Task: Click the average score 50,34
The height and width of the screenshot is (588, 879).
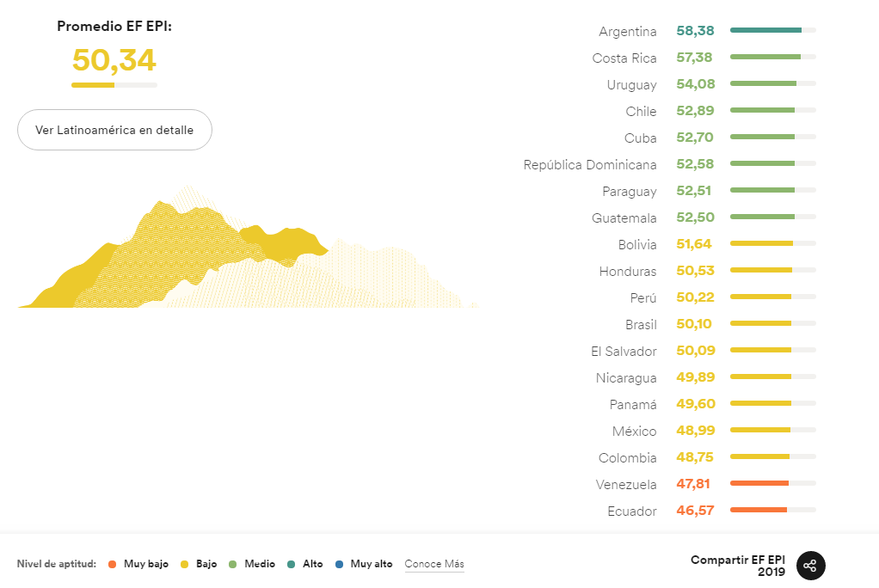Action: 114,60
